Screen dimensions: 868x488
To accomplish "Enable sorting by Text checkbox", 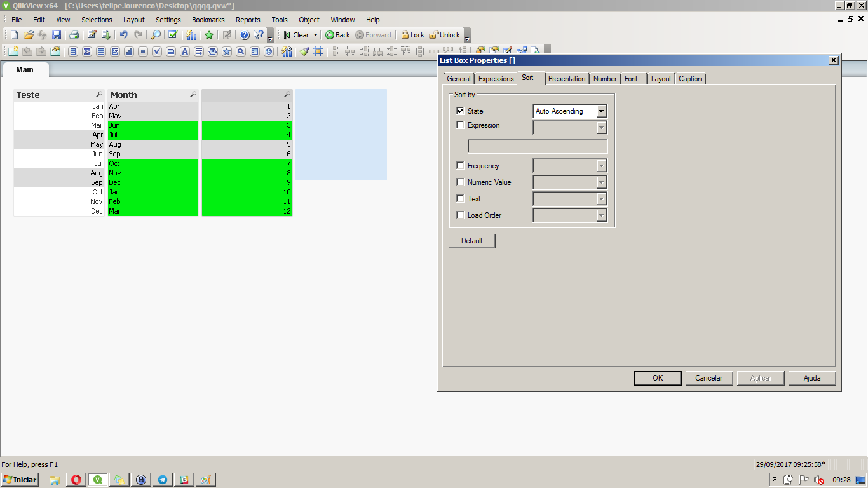I will [x=461, y=199].
